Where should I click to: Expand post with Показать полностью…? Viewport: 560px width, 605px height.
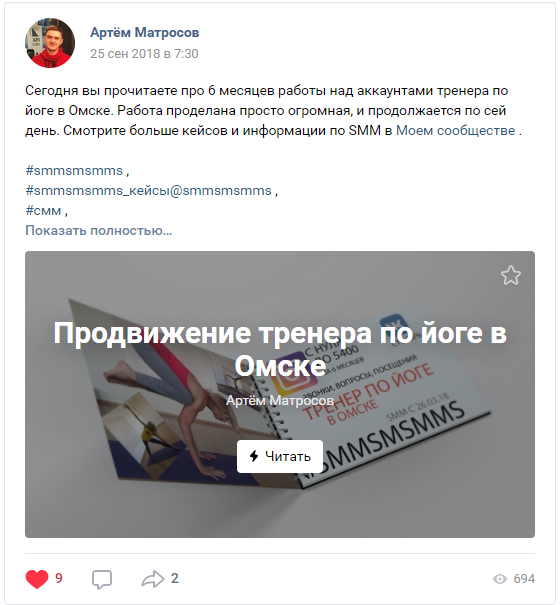[99, 230]
